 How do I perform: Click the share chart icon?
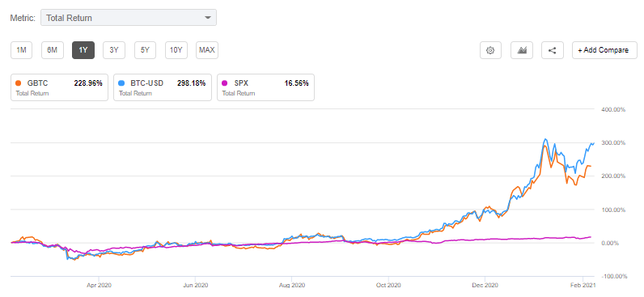pos(553,50)
